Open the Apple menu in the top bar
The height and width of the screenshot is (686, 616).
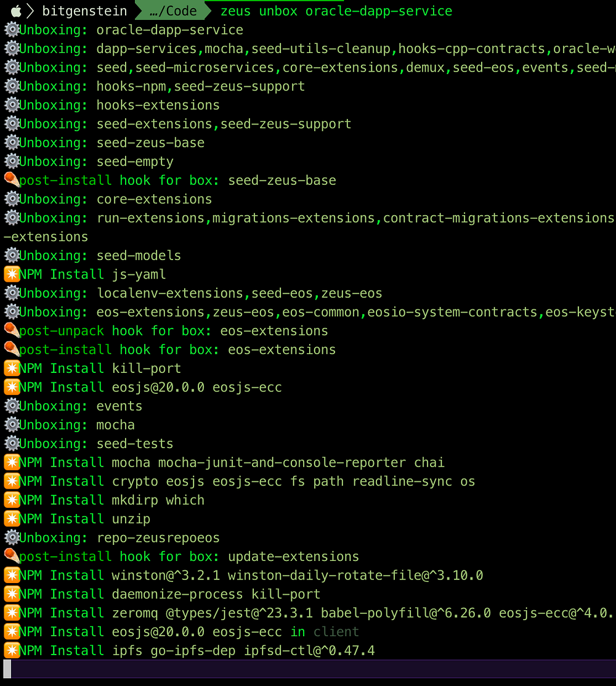17,10
